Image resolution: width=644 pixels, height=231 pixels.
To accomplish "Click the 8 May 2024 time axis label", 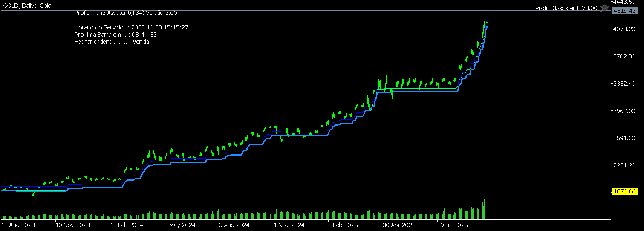I will [179, 225].
